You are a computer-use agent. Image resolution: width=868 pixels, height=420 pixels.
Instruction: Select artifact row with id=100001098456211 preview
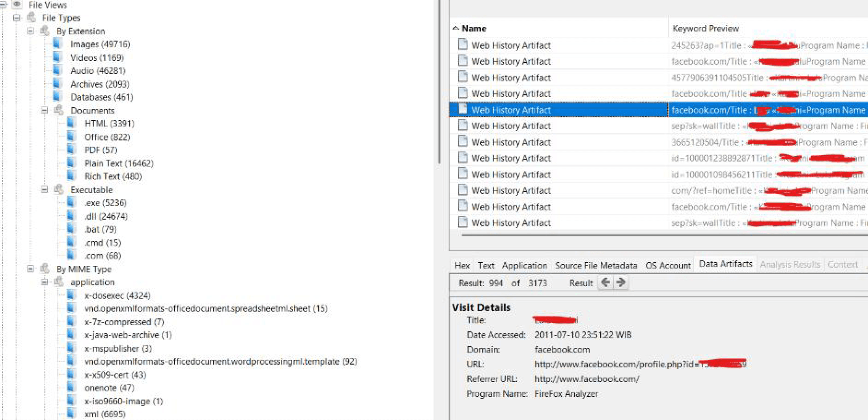659,174
